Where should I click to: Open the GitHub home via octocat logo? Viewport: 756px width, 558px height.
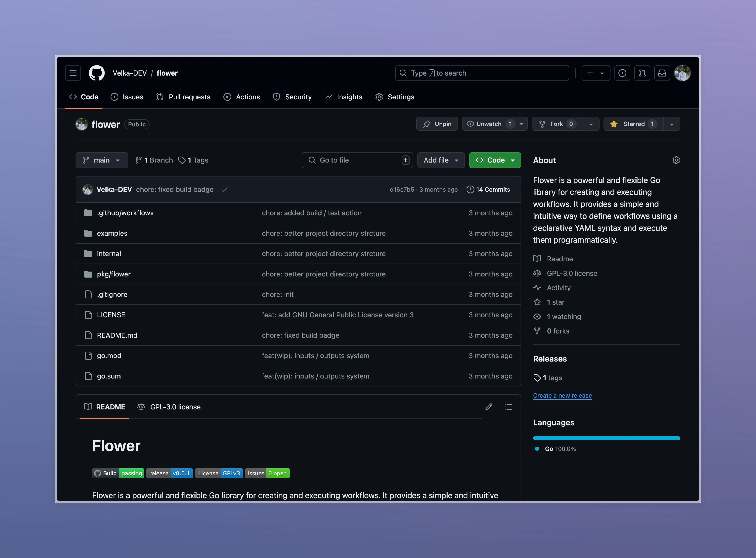[96, 73]
